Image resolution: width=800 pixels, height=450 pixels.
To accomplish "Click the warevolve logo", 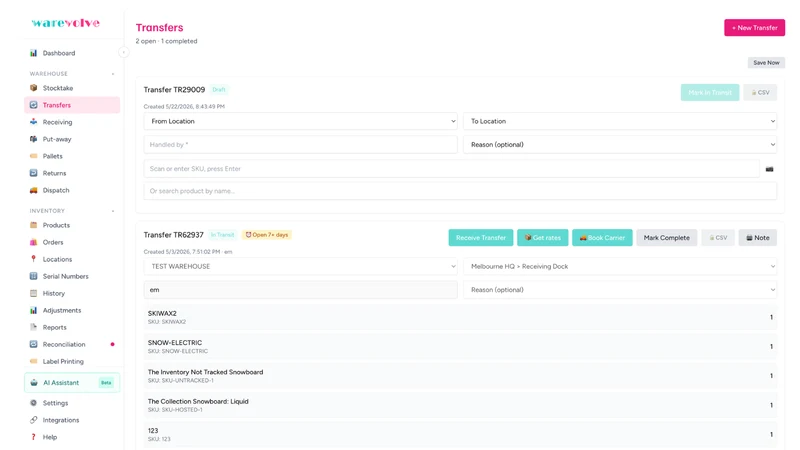I will (x=65, y=23).
